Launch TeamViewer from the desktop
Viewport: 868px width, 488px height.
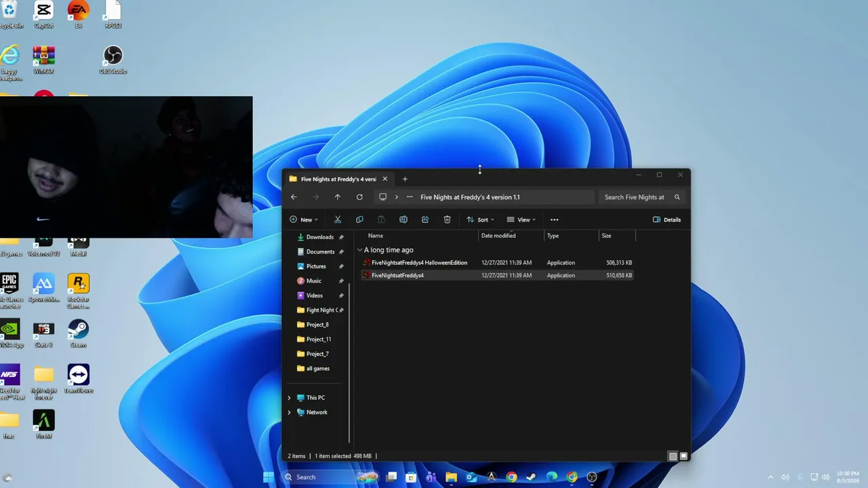click(x=78, y=379)
